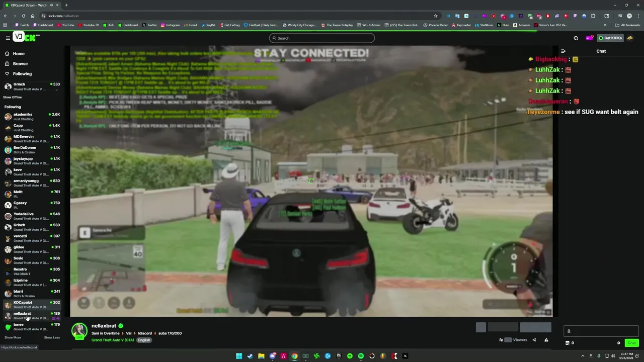The image size is (644, 362).
Task: Click Show Offline link
Action: pos(13,97)
